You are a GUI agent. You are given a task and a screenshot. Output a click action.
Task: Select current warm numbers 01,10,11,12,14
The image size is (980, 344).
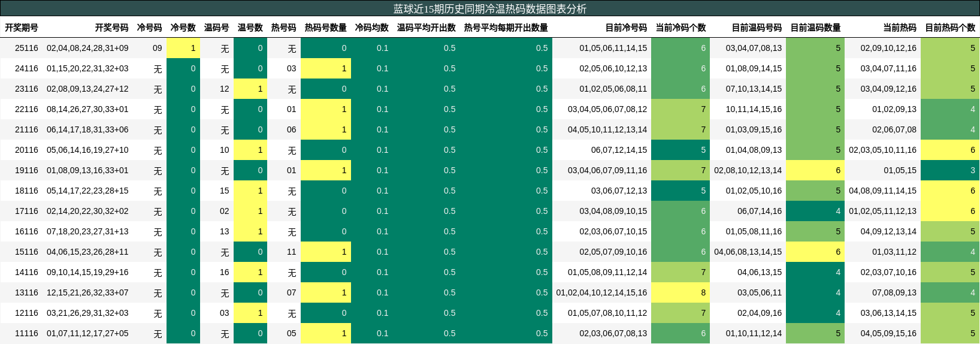tap(754, 333)
